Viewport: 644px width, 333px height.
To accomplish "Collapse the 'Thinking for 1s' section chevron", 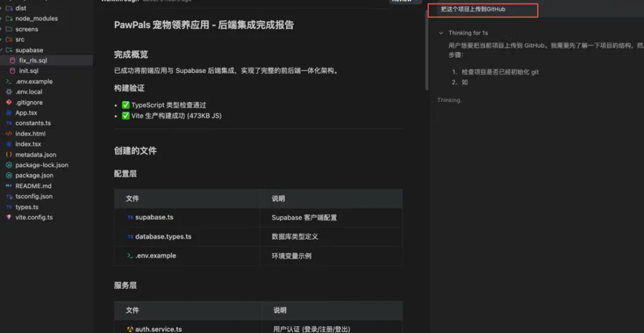I will [x=441, y=33].
